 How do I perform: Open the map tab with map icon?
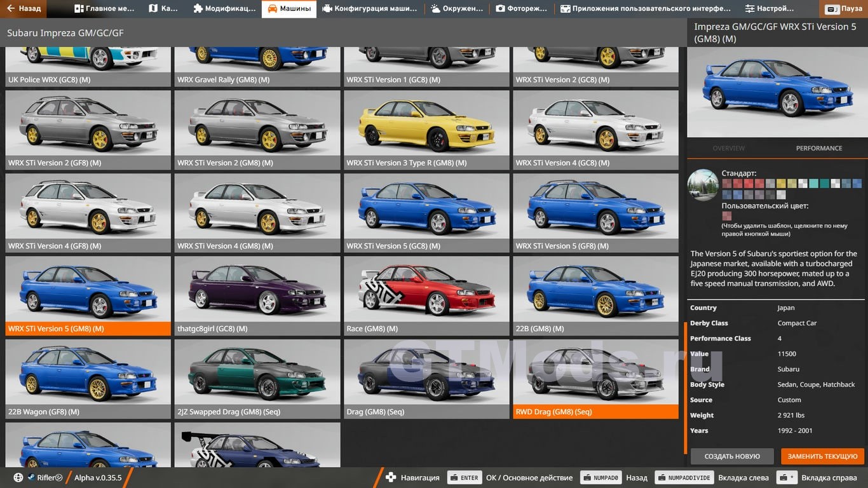163,9
